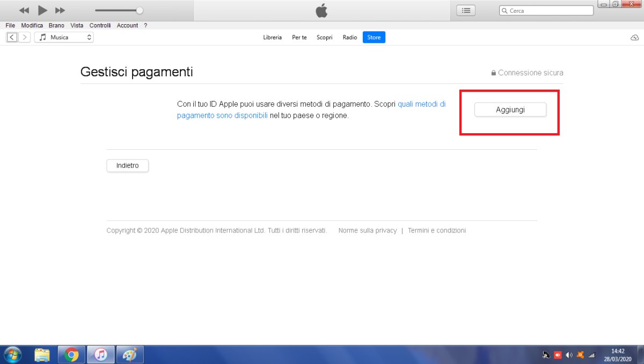
Task: Click the red tray application icon
Action: click(558, 355)
